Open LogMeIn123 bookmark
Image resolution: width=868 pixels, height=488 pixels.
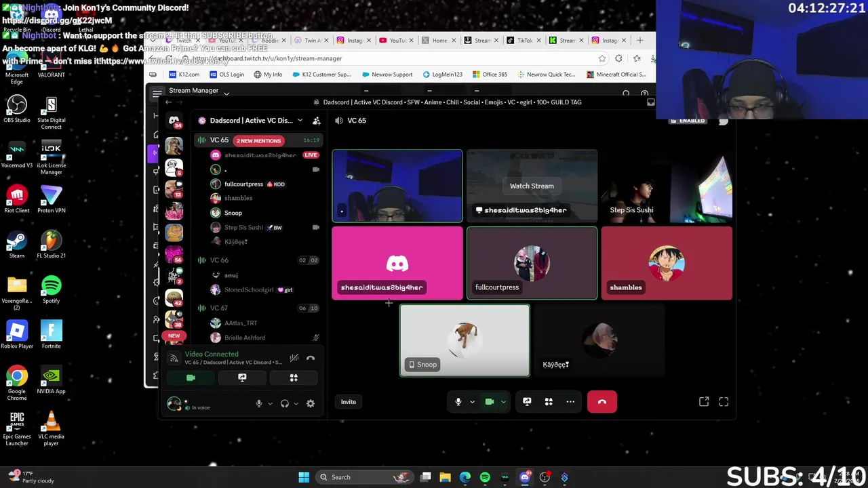point(442,75)
